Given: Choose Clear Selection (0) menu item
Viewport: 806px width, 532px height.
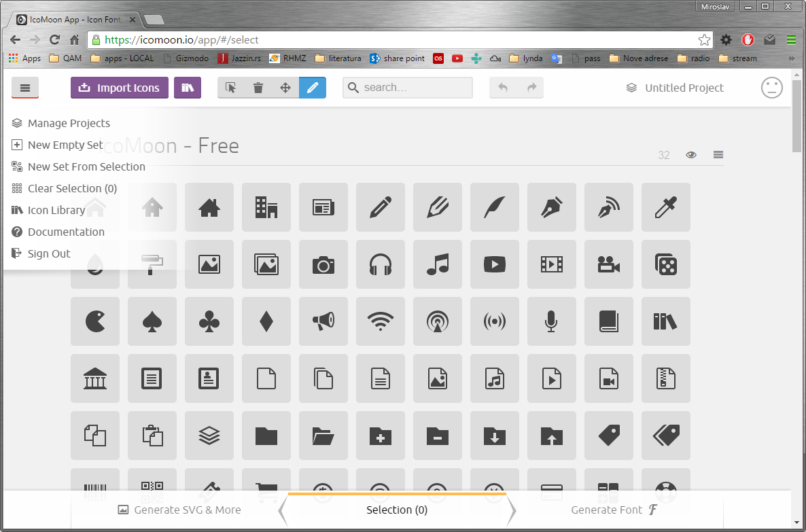Looking at the screenshot, I should click(71, 188).
